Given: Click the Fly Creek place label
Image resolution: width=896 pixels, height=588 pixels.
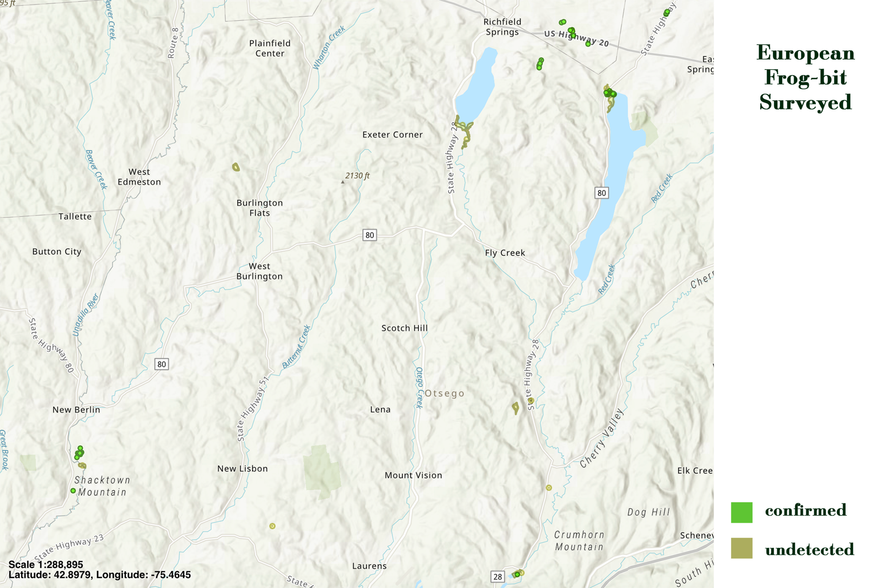Looking at the screenshot, I should tap(505, 253).
